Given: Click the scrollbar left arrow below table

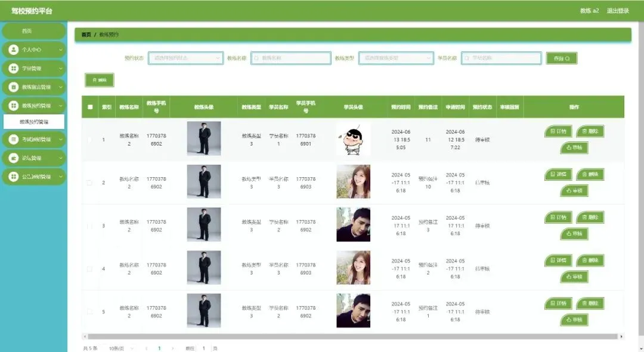Looking at the screenshot, I should (85, 336).
